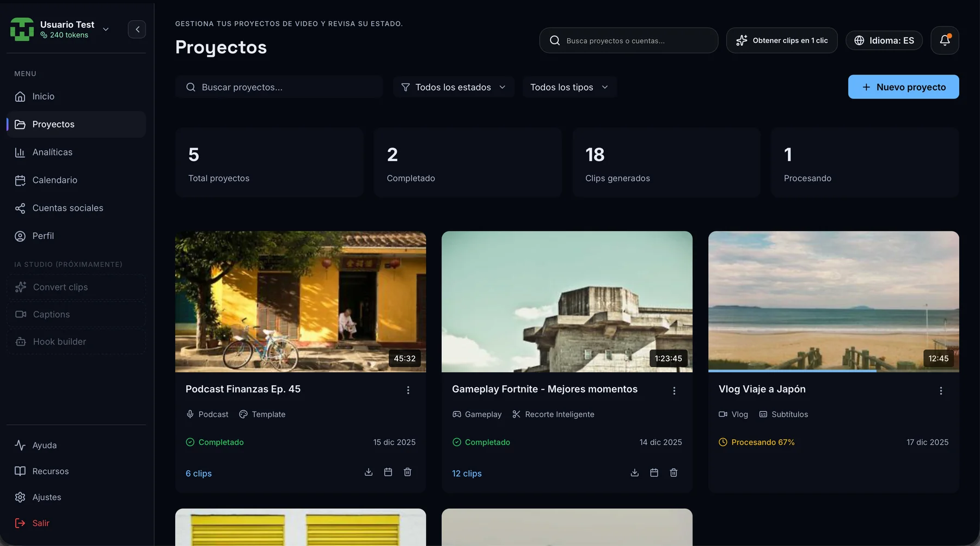Screen dimensions: 980x546
Task: Click the Procesando 67% status text
Action: coord(763,442)
